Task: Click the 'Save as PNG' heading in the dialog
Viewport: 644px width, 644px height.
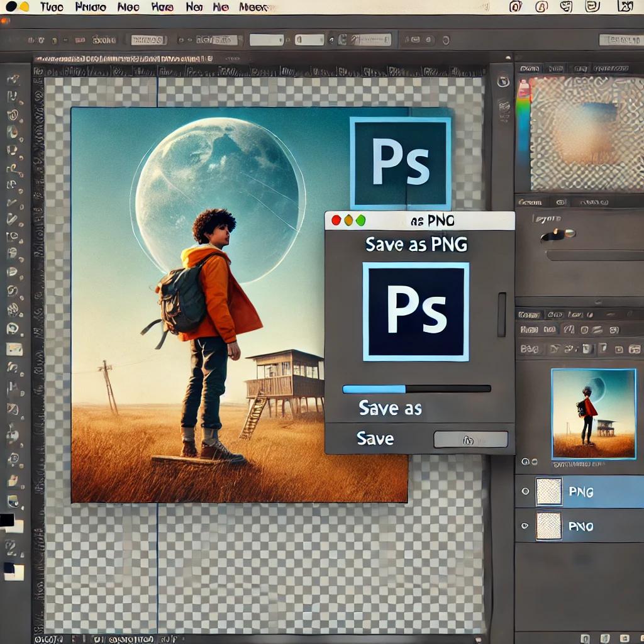Action: [416, 245]
